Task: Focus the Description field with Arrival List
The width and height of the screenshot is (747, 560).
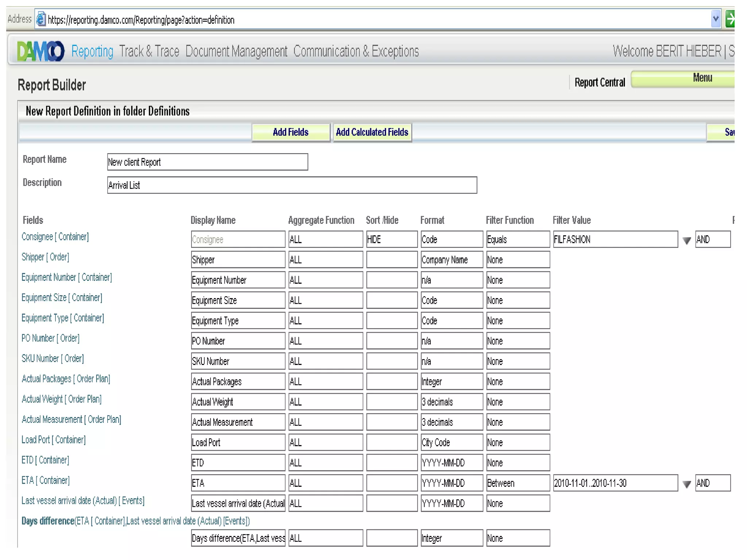Action: (292, 185)
